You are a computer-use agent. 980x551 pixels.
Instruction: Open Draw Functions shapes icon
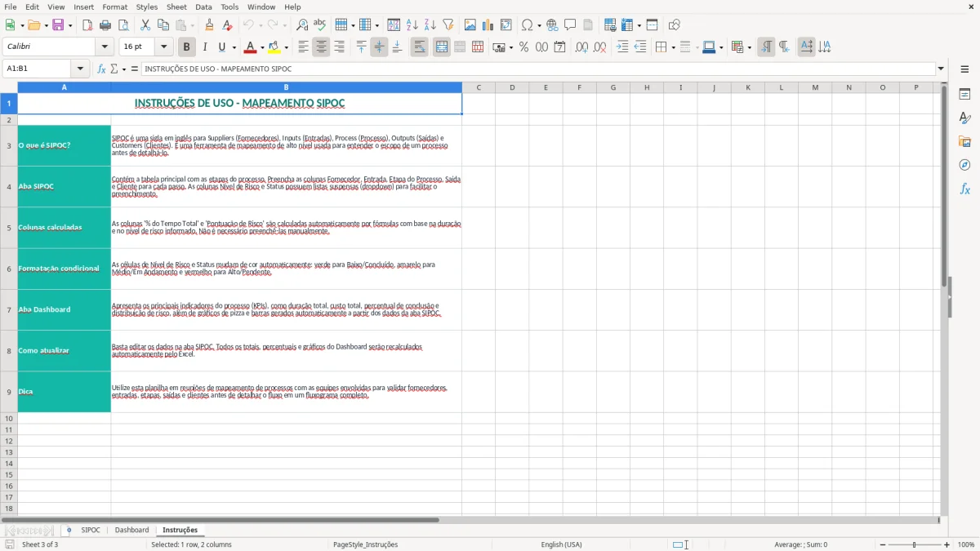tap(674, 25)
